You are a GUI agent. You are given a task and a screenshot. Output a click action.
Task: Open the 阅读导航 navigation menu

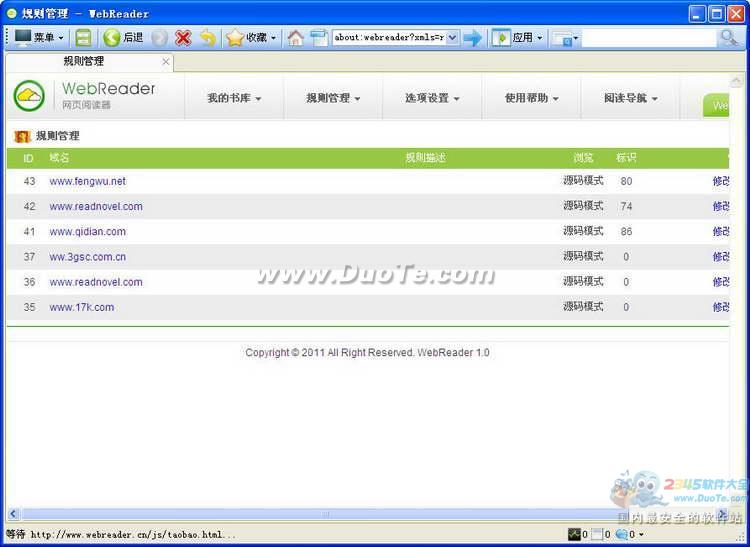[x=630, y=98]
